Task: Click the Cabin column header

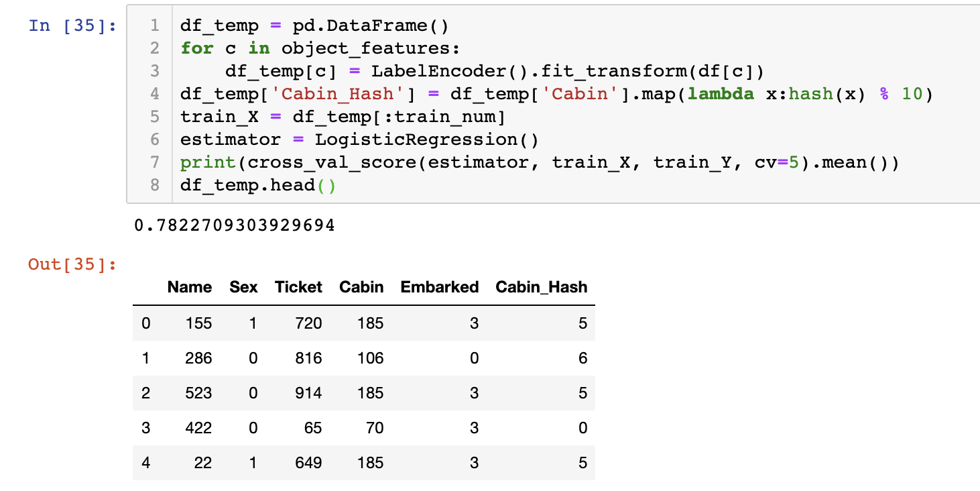Action: click(x=361, y=287)
